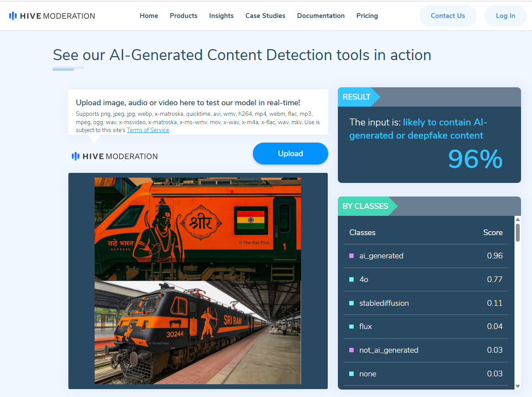This screenshot has width=532, height=397.
Task: Click the Classes column heading
Action: (x=362, y=232)
